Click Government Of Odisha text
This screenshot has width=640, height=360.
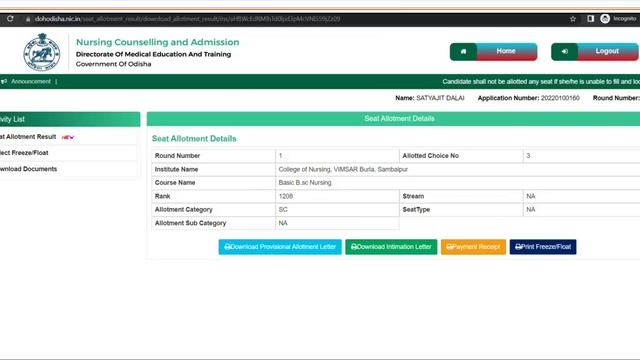(113, 64)
